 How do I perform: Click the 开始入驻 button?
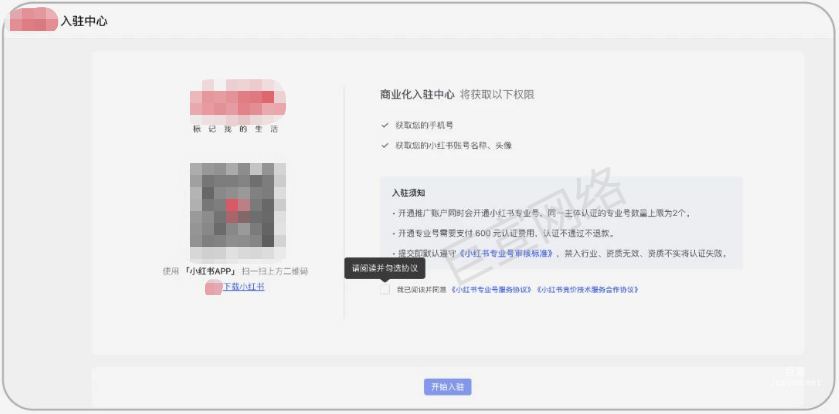[447, 387]
